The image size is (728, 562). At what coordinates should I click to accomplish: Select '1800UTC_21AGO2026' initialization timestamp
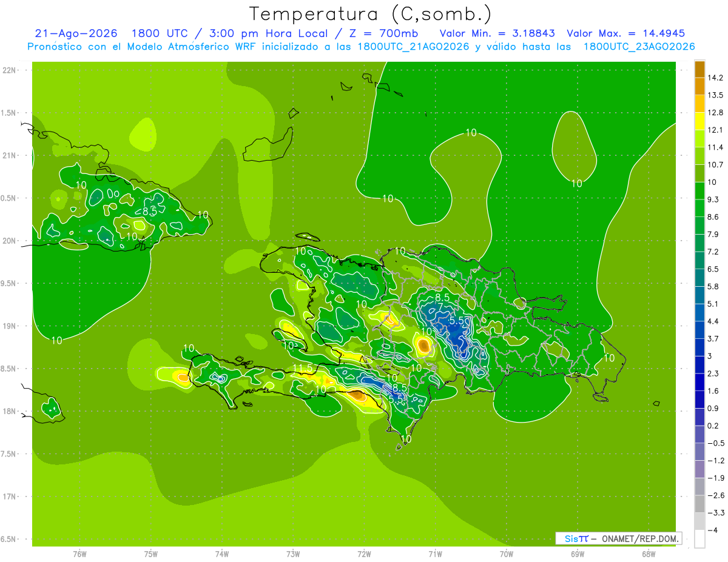coord(413,47)
